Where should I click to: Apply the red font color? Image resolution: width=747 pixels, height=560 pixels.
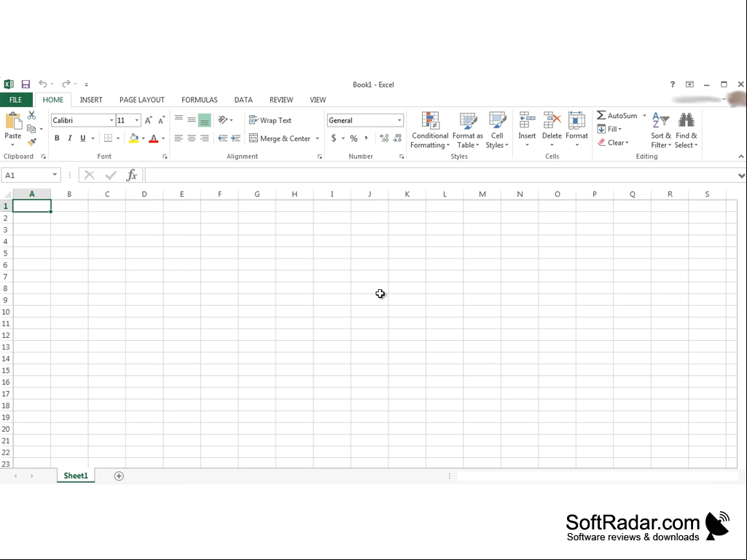point(153,138)
